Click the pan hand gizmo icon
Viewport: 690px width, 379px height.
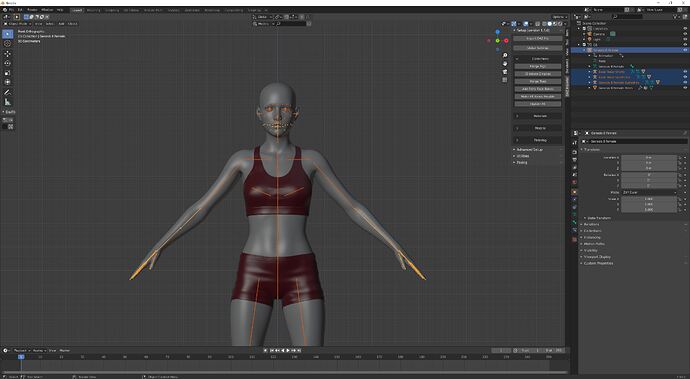505,63
